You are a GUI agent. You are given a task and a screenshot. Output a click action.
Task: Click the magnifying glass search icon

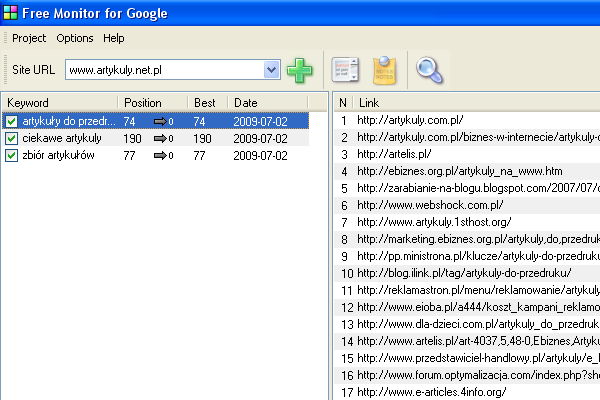(x=429, y=70)
